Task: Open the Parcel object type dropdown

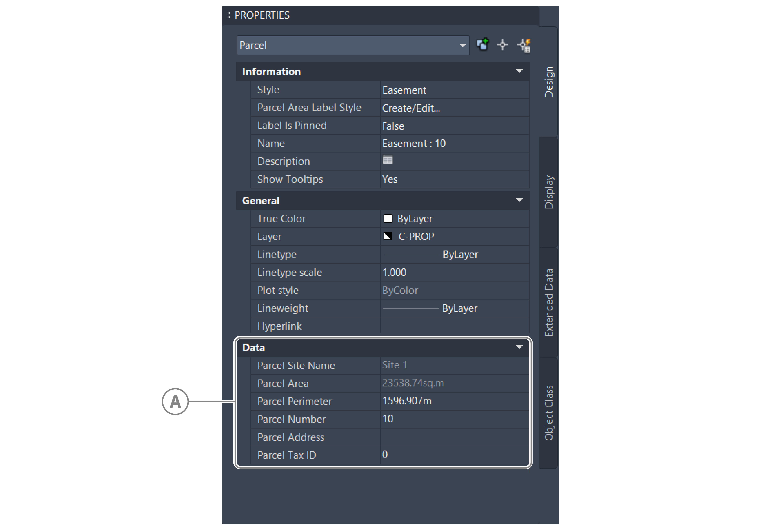Action: click(x=462, y=45)
